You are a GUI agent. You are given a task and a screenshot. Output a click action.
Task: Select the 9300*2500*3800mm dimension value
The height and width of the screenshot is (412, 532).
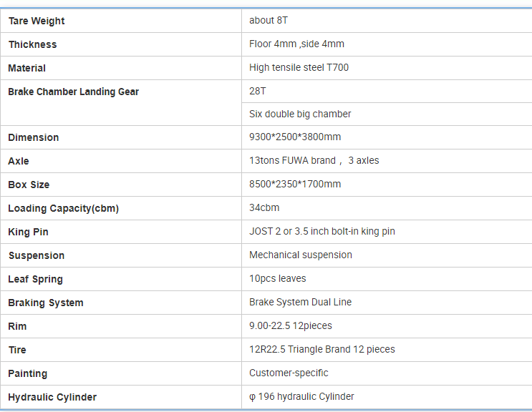295,137
